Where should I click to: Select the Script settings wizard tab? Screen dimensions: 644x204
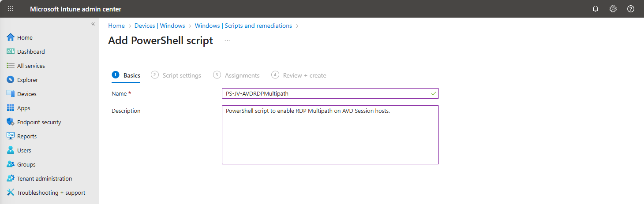tap(176, 75)
